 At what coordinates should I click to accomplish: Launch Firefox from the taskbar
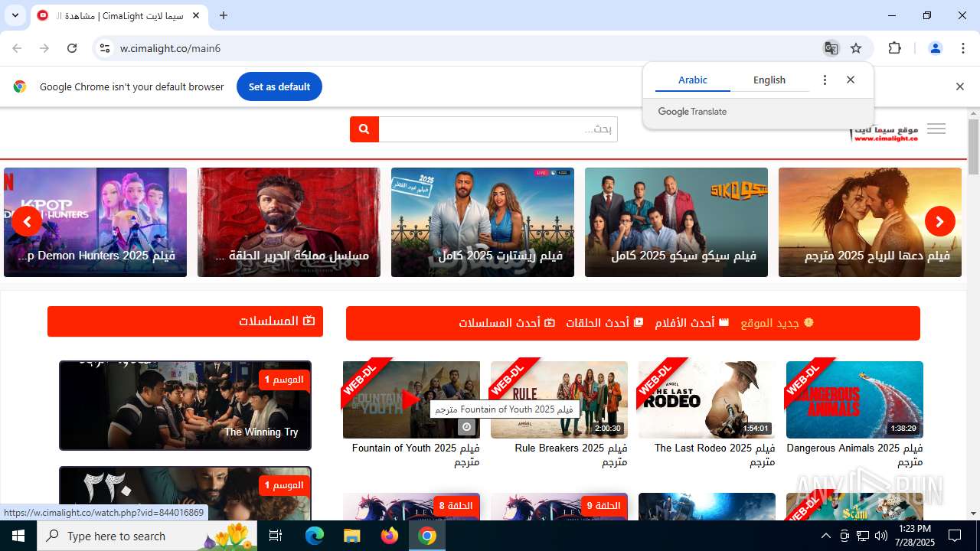389,536
